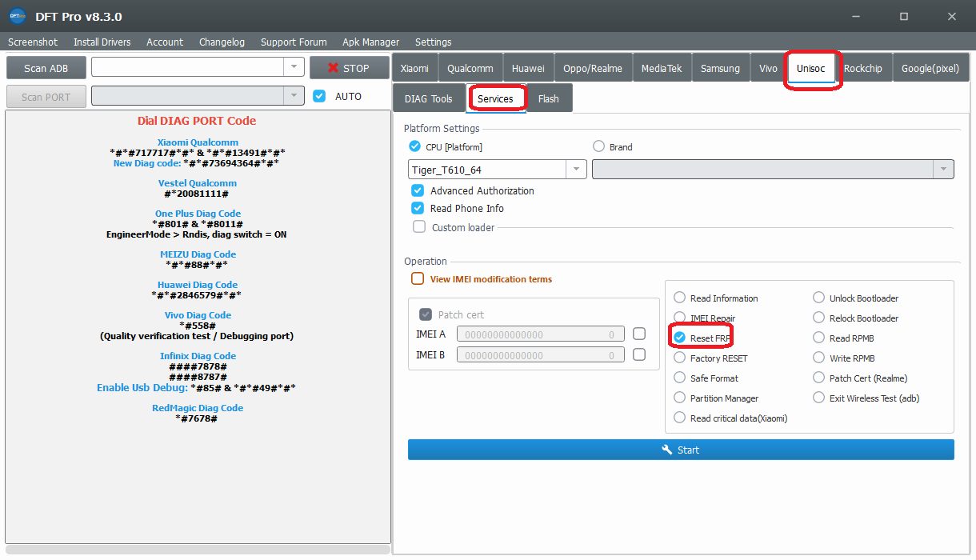976x560 pixels.
Task: Enable the IMEI A checkbox
Action: [x=638, y=334]
